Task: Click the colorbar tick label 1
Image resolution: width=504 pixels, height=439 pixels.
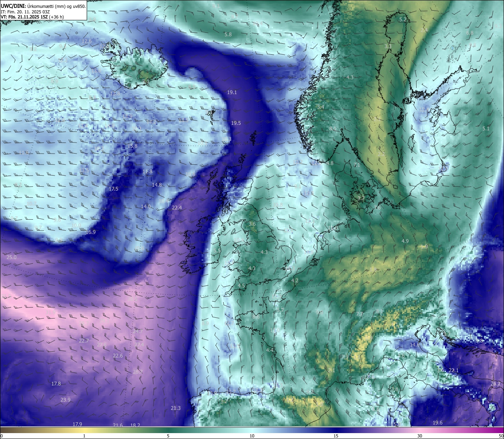Action: click(x=84, y=436)
